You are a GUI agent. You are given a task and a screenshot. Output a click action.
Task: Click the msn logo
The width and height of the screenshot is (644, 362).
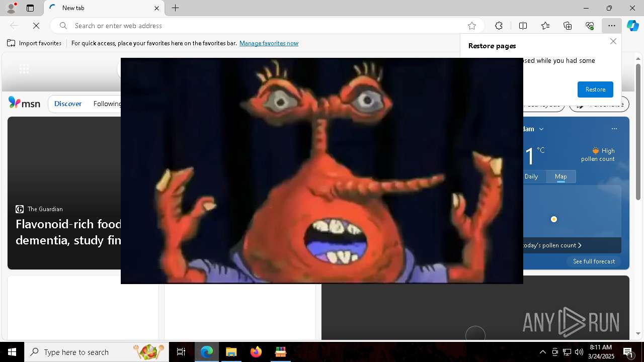pyautogui.click(x=24, y=103)
